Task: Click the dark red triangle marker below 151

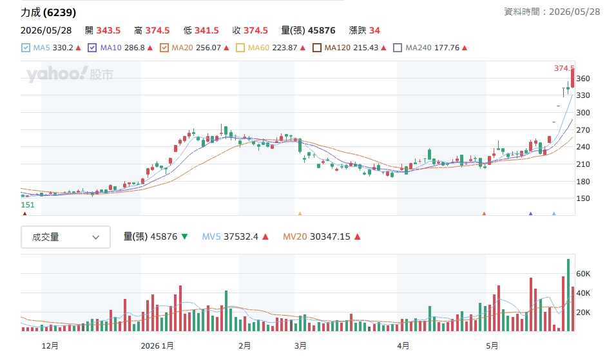Action: (x=24, y=213)
